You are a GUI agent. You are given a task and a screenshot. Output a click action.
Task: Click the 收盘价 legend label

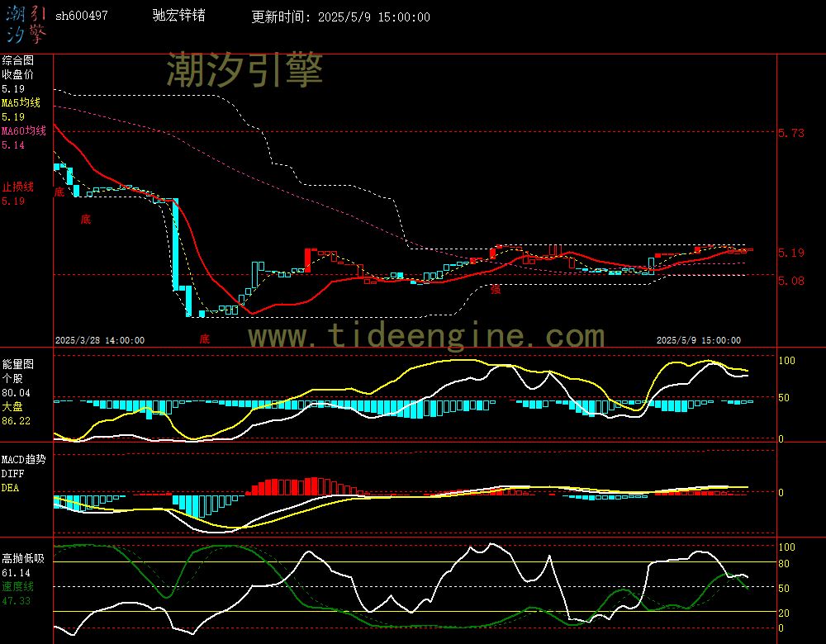17,75
